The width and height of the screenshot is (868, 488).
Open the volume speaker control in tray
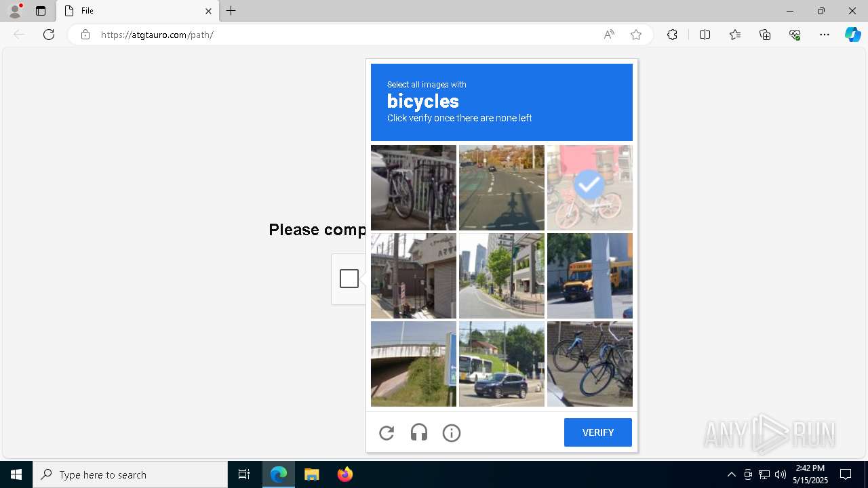(781, 474)
